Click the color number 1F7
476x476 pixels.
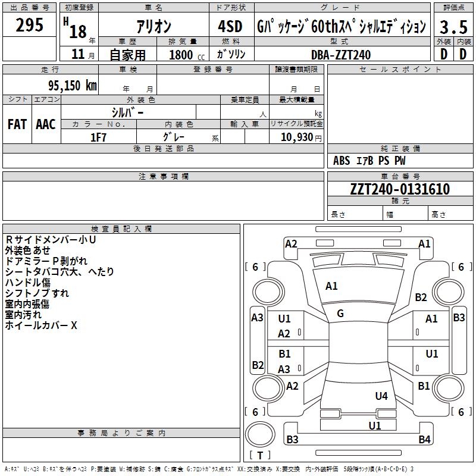tap(98, 137)
